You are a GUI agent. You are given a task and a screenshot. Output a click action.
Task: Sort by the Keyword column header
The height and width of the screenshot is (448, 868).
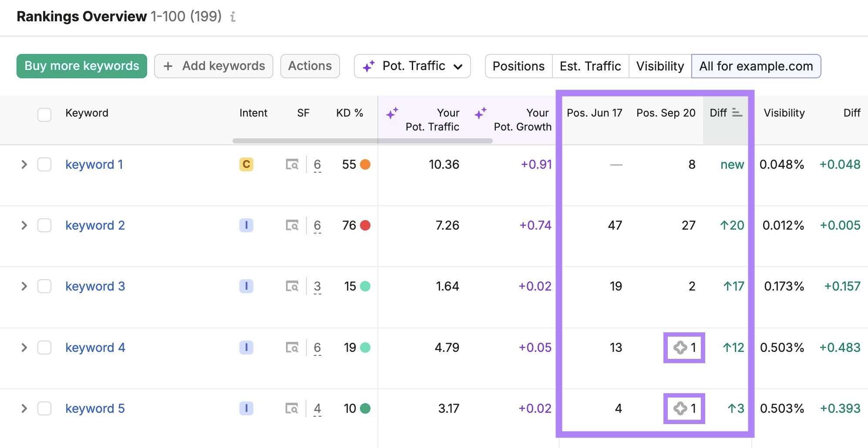87,113
